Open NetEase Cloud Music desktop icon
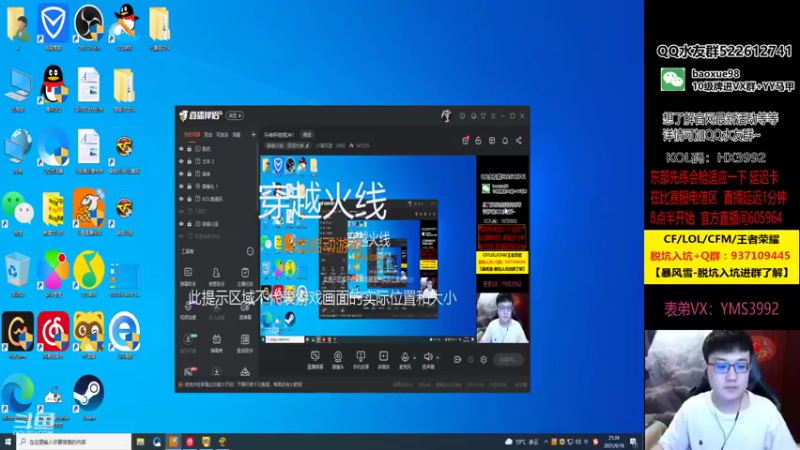Screen dimensions: 800x450 pyautogui.click(x=53, y=335)
